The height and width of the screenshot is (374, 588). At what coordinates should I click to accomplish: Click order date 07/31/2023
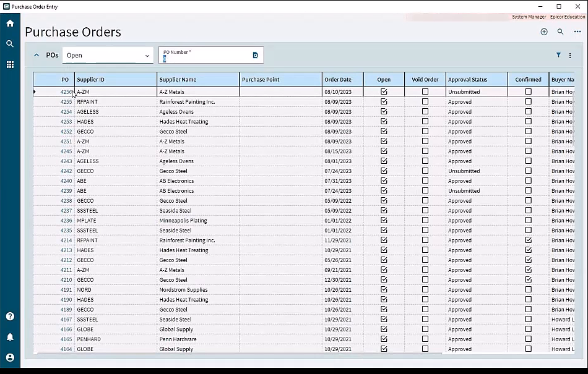pos(338,181)
